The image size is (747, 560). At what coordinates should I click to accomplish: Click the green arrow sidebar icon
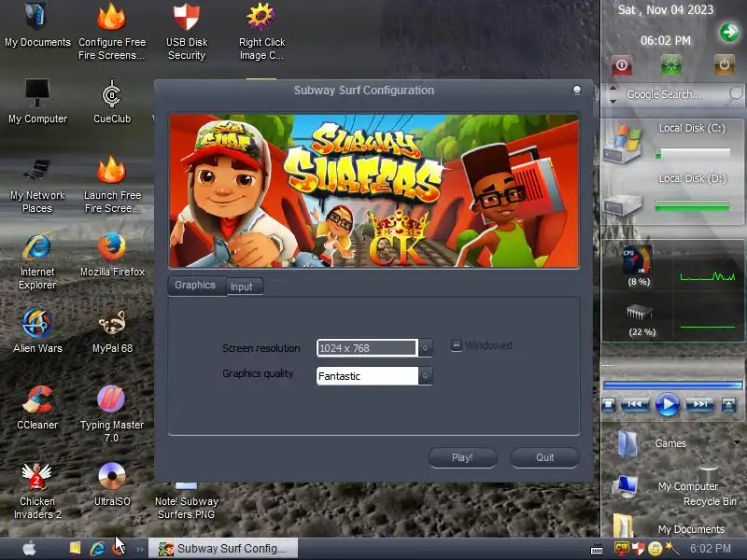[728, 33]
